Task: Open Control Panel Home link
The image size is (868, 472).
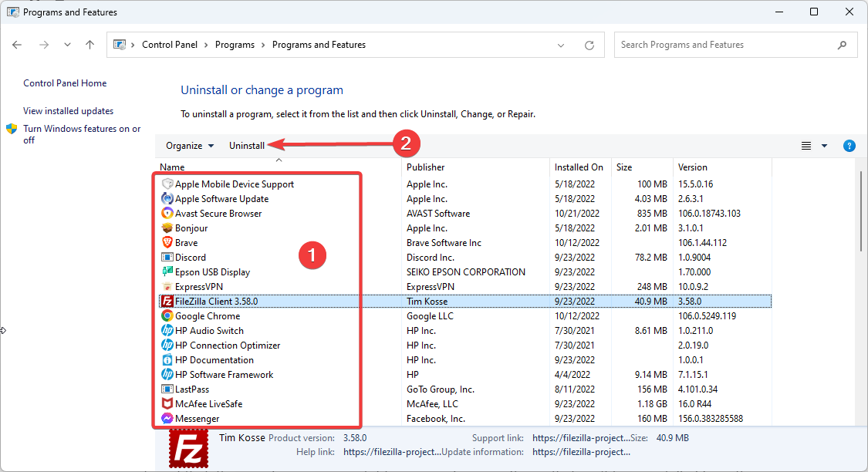Action: click(x=65, y=83)
